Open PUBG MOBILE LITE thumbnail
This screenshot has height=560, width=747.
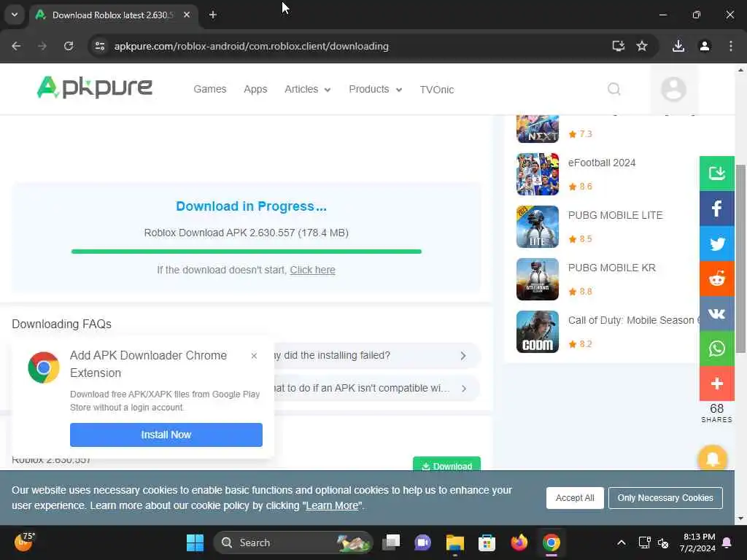pyautogui.click(x=538, y=227)
